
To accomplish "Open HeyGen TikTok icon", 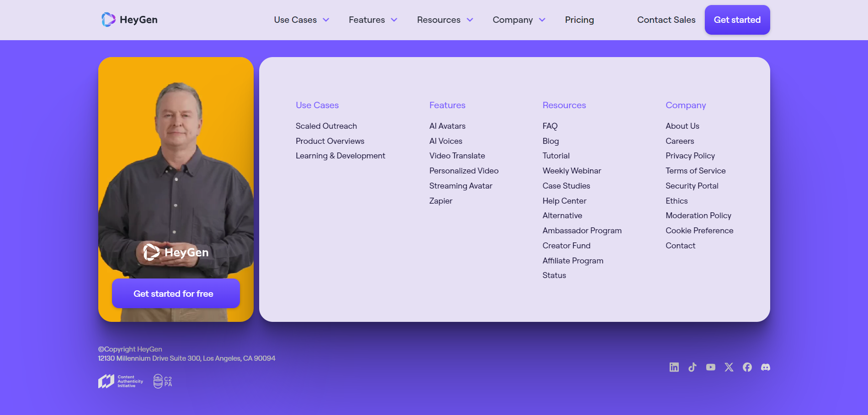I will [x=692, y=367].
